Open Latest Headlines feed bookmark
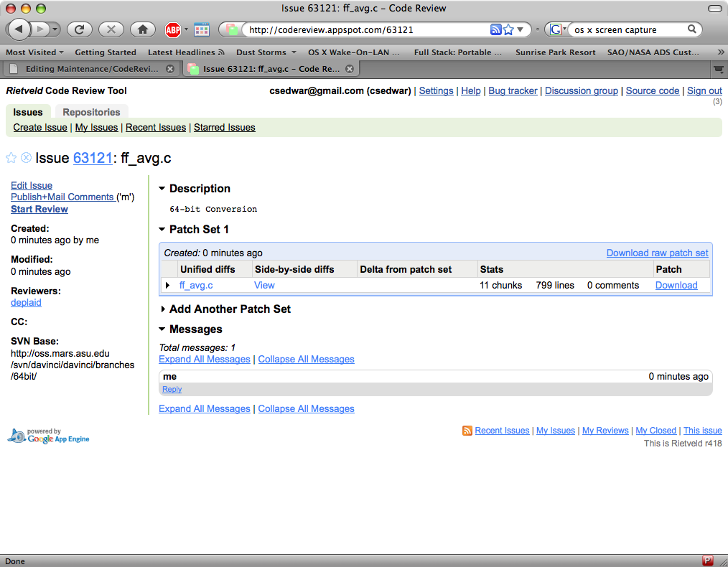Viewport: 728px width, 567px height. coord(186,52)
